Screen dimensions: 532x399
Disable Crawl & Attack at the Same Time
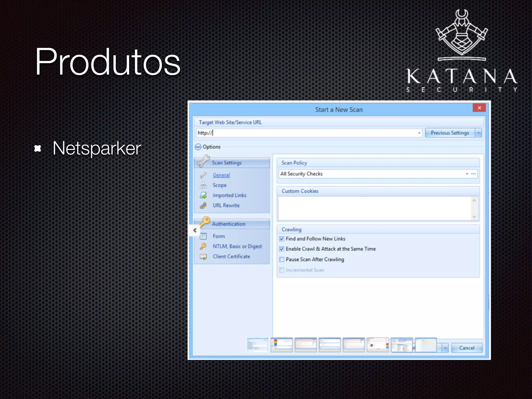pos(282,249)
